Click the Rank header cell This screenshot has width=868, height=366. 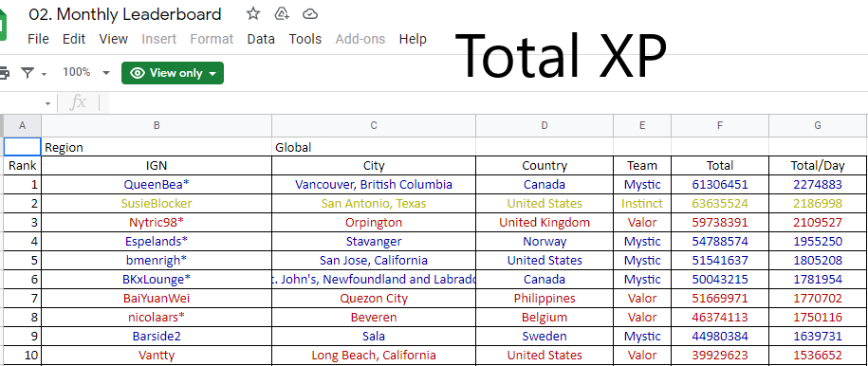(22, 166)
